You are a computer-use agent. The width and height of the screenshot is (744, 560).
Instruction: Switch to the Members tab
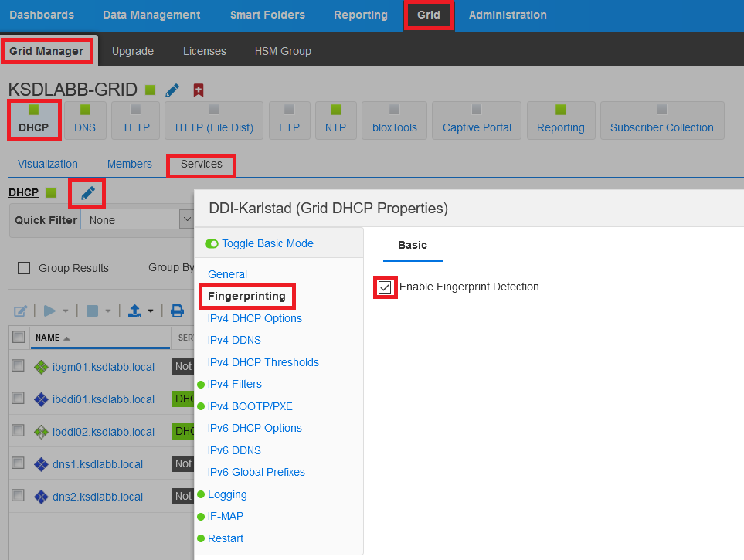click(129, 164)
